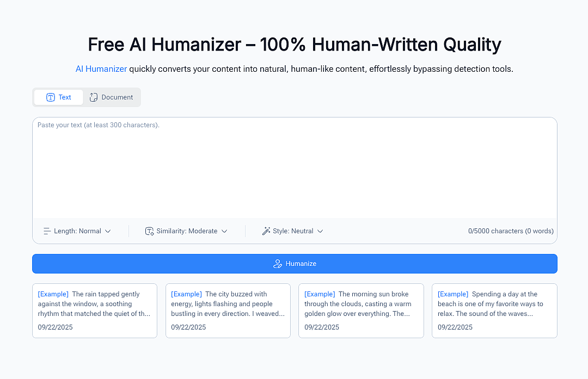Switch to the Text tab
The image size is (588, 379).
[x=59, y=97]
